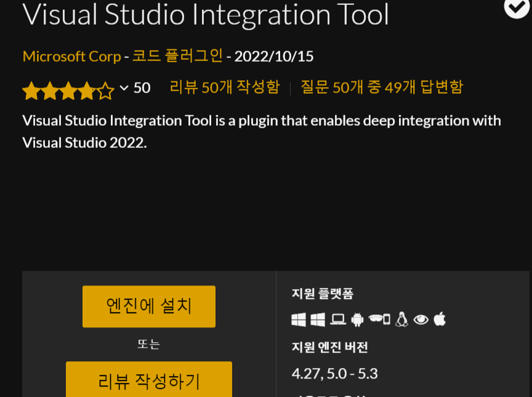Click the engine versions 4.27, 5.0 - 5.3
Viewport: 532px width, 397px height.
pos(334,374)
